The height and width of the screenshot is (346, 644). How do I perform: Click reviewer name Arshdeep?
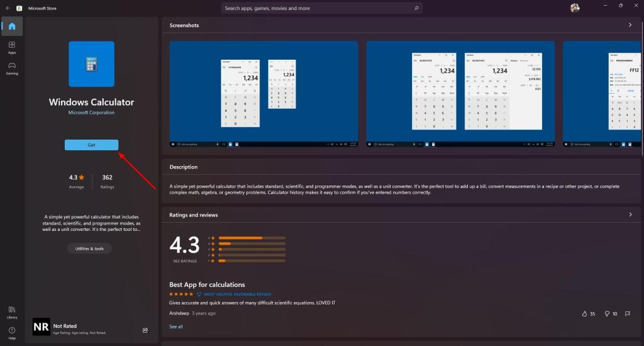[x=179, y=313]
